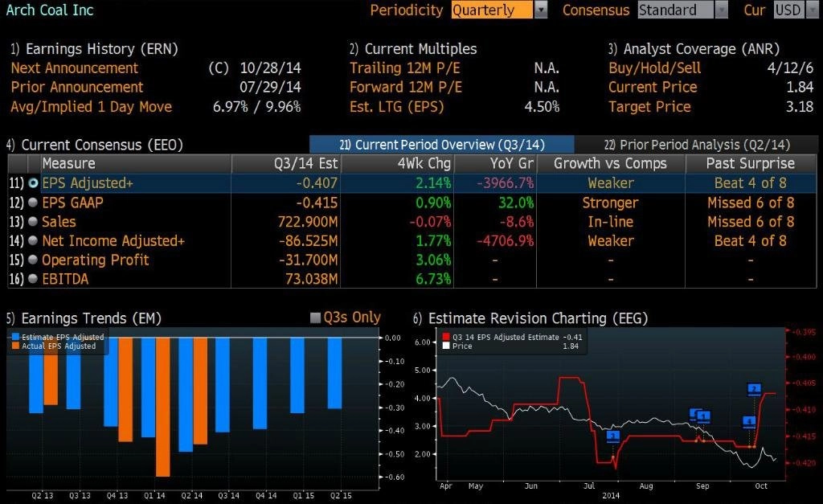Click the Current Price label
This screenshot has height=504, width=823.
653,87
